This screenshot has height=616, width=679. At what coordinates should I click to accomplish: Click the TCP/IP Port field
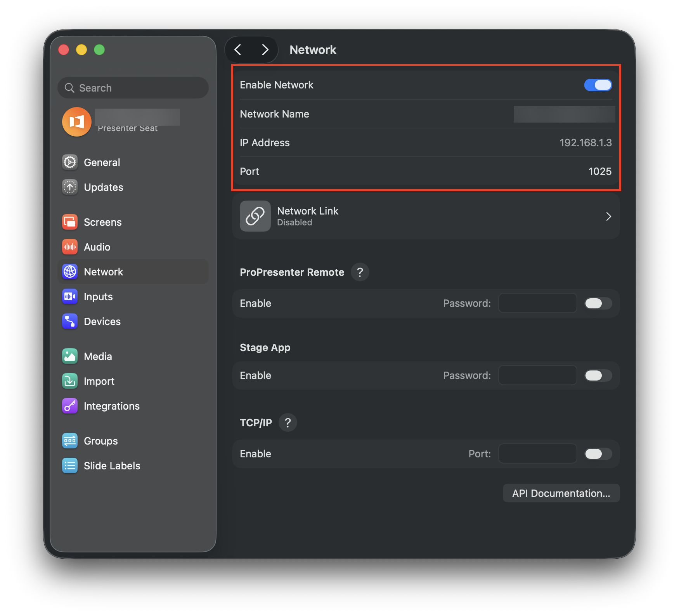click(537, 453)
